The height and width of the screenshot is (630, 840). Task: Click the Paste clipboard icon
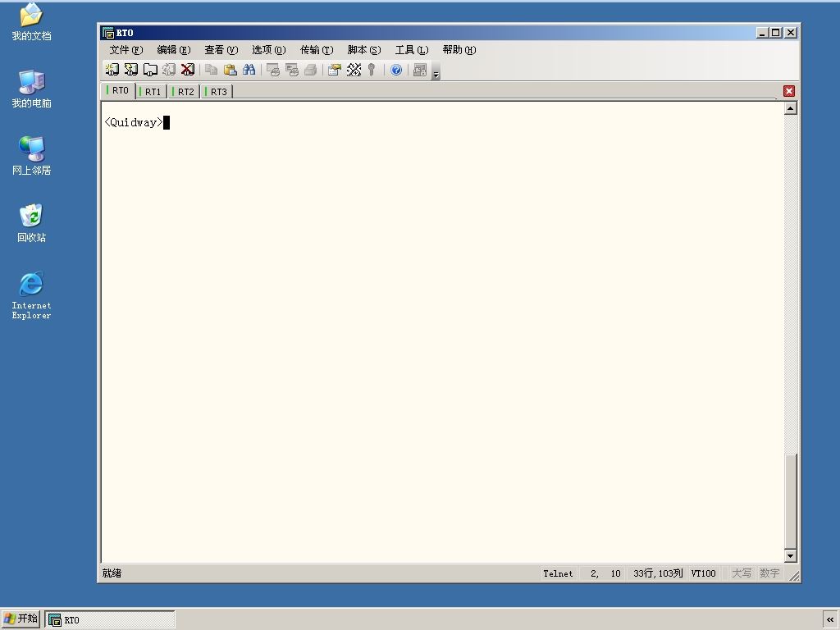231,70
